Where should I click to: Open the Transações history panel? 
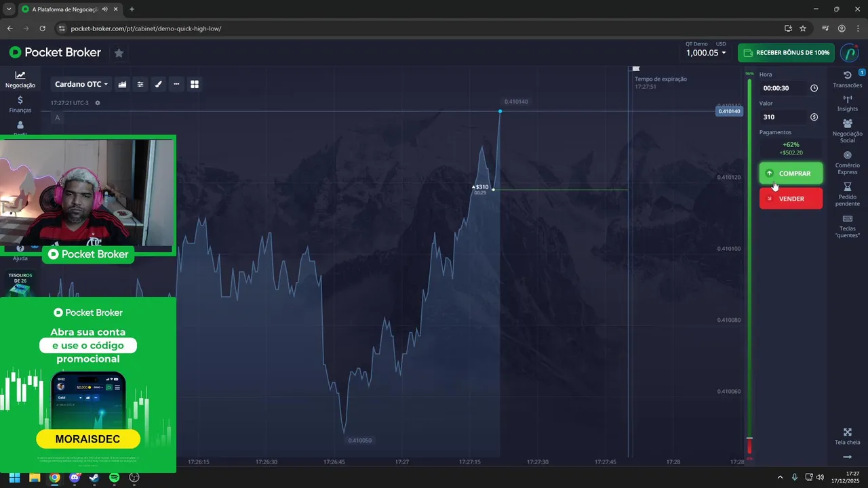[x=848, y=79]
